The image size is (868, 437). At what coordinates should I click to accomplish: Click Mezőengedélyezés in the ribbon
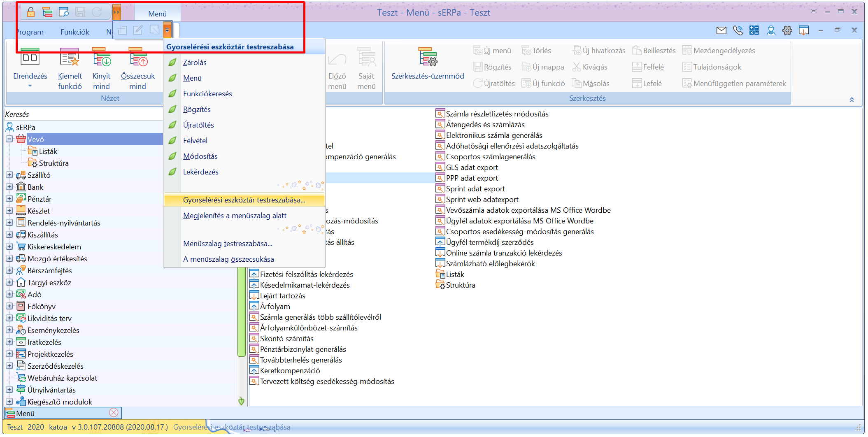719,51
